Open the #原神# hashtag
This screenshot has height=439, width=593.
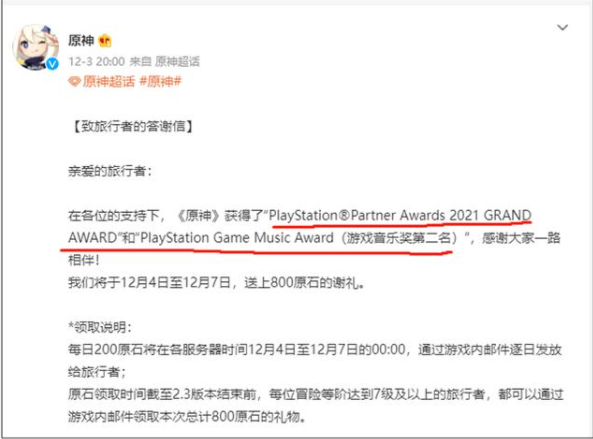(160, 81)
